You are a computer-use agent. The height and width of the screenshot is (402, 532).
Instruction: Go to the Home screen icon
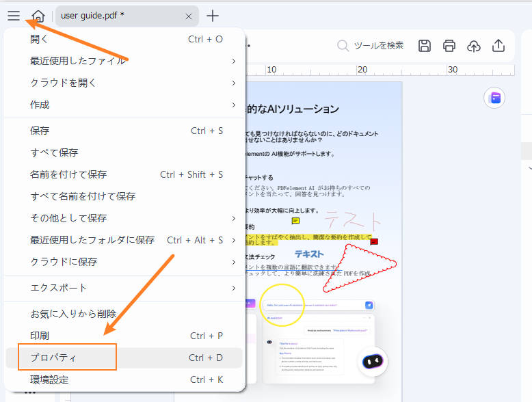pyautogui.click(x=38, y=16)
